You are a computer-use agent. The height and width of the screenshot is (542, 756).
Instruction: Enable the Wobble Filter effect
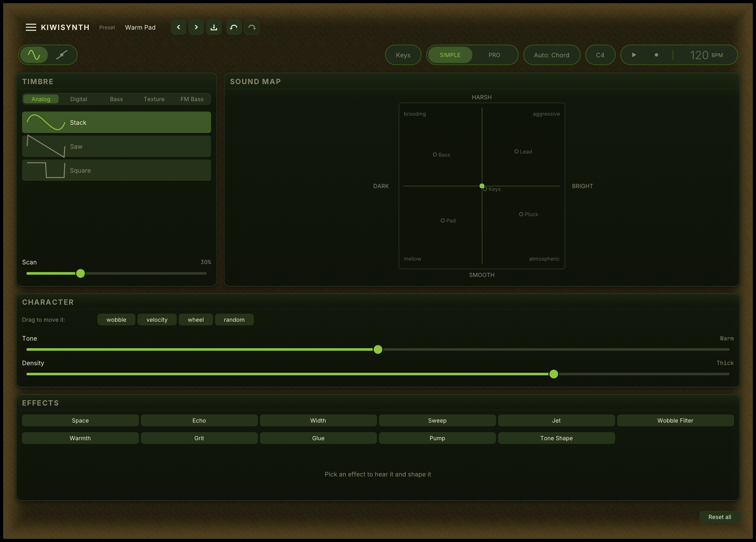[675, 420]
